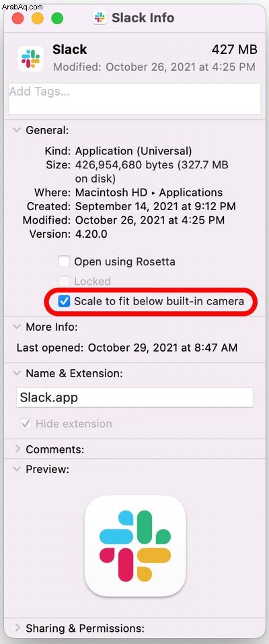Viewport: 269px width, 644px height.
Task: Expand the Comments section
Action: pos(17,449)
